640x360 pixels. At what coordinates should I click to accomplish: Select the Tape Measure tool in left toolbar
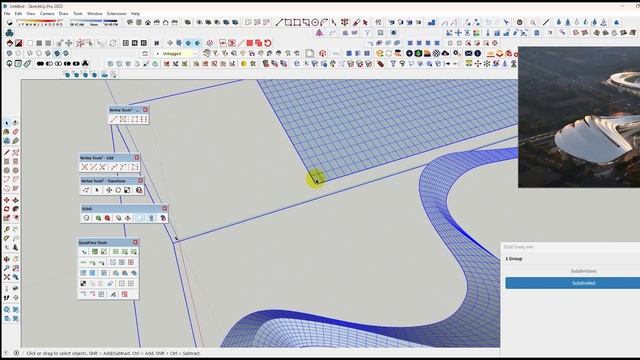tap(7, 229)
